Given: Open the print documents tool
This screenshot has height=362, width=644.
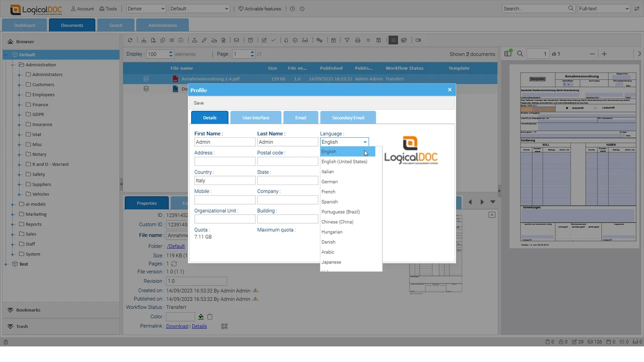Looking at the screenshot, I should pos(358,40).
